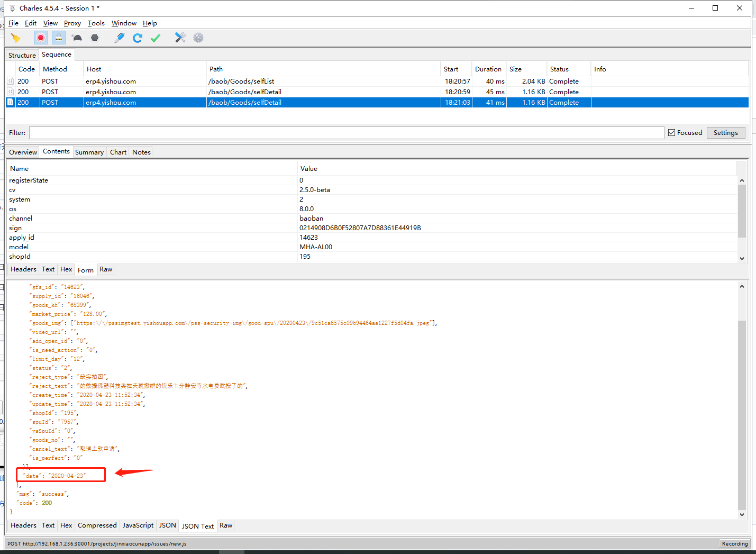The height and width of the screenshot is (554, 756).
Task: Open the Summary tab
Action: (89, 152)
